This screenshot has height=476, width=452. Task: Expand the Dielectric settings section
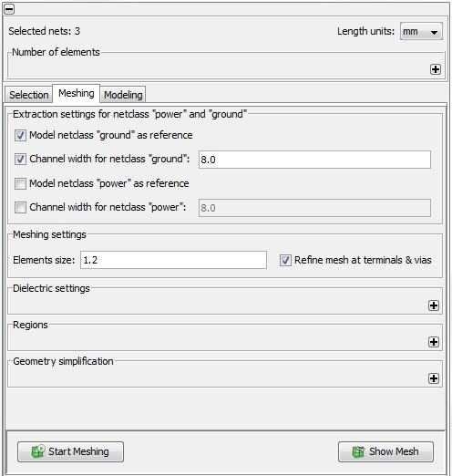pyautogui.click(x=434, y=305)
